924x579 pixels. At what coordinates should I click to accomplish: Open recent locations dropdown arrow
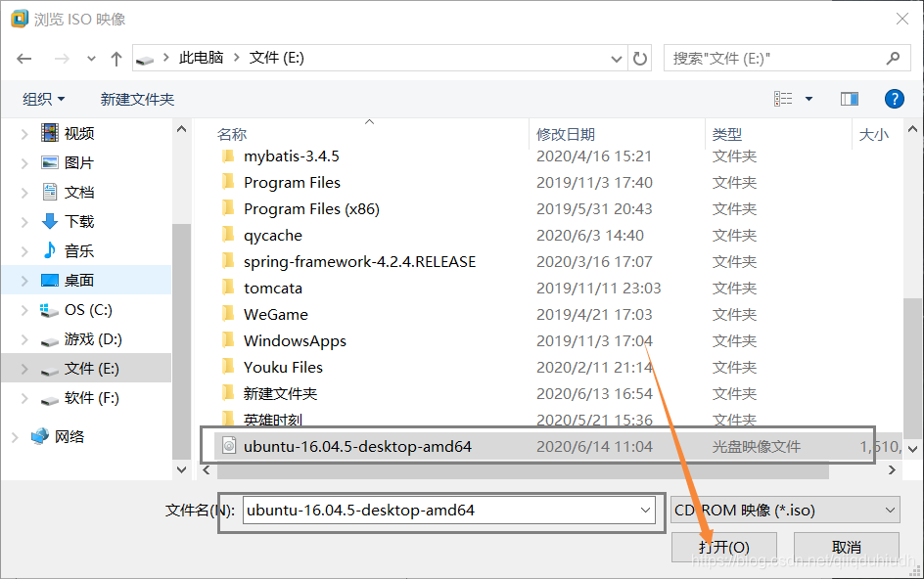tap(91, 59)
